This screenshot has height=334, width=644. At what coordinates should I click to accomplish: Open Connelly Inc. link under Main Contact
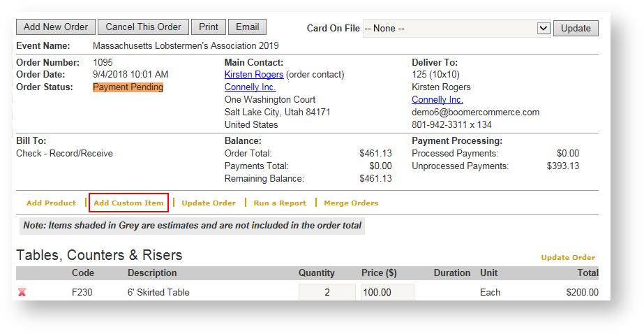[x=250, y=87]
